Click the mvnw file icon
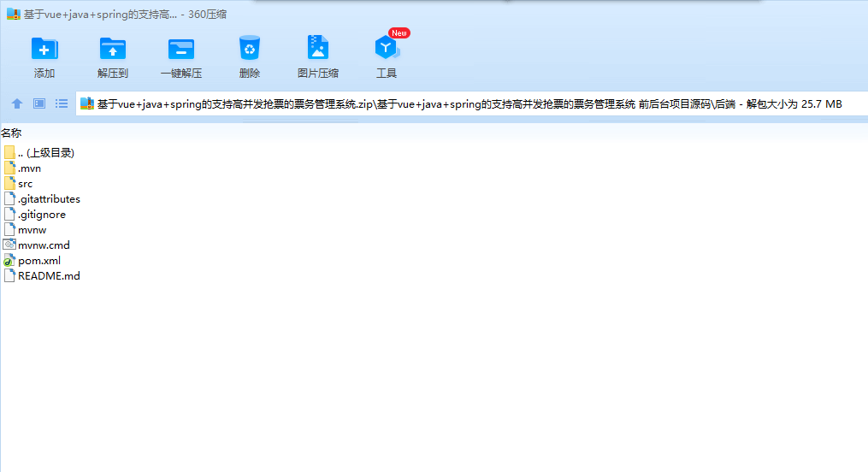 pyautogui.click(x=9, y=230)
